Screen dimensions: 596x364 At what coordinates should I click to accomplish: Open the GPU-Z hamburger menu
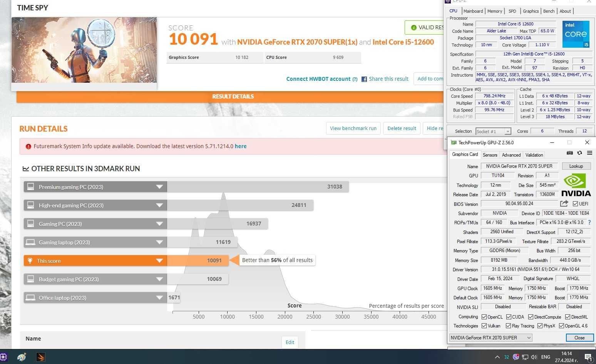coord(589,153)
